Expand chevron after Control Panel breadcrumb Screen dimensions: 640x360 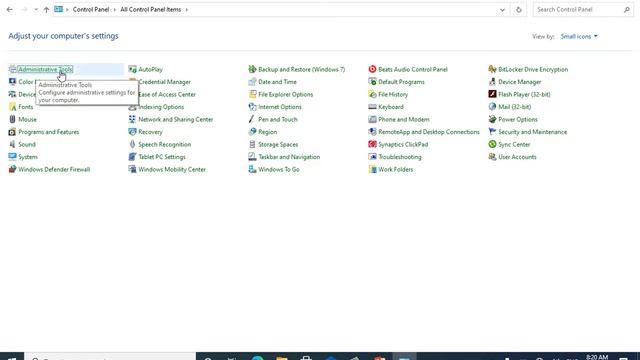pos(115,10)
